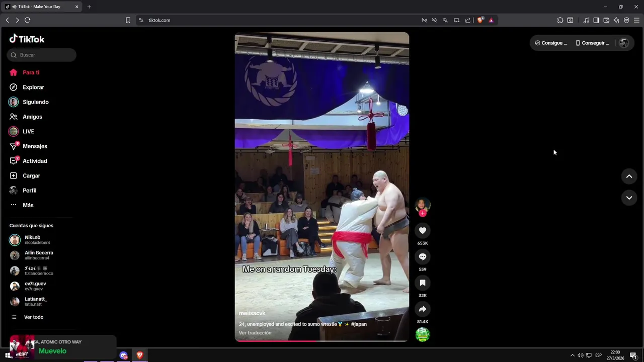The image size is (644, 362).
Task: Open Brave Rewards triangle icon
Action: coord(491,20)
